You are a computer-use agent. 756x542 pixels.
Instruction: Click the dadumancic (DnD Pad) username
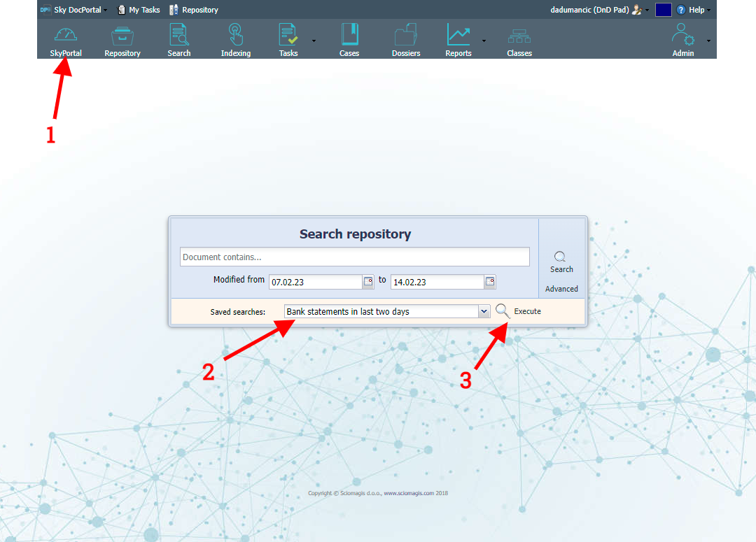point(589,10)
